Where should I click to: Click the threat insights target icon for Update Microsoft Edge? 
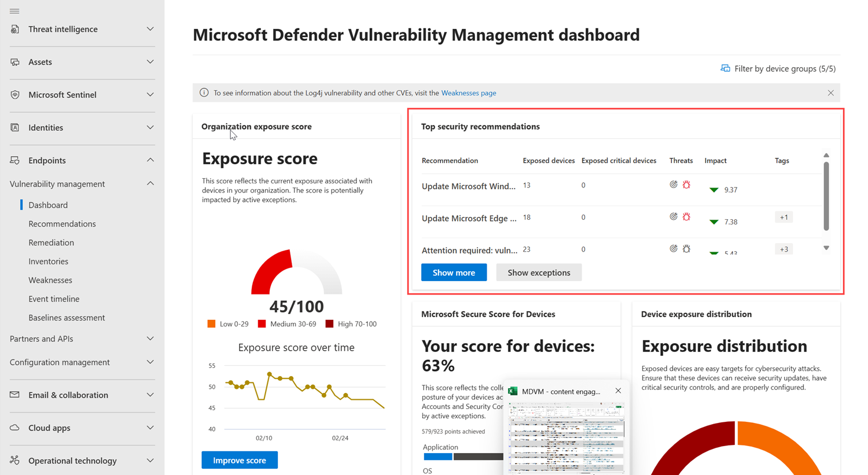click(674, 216)
